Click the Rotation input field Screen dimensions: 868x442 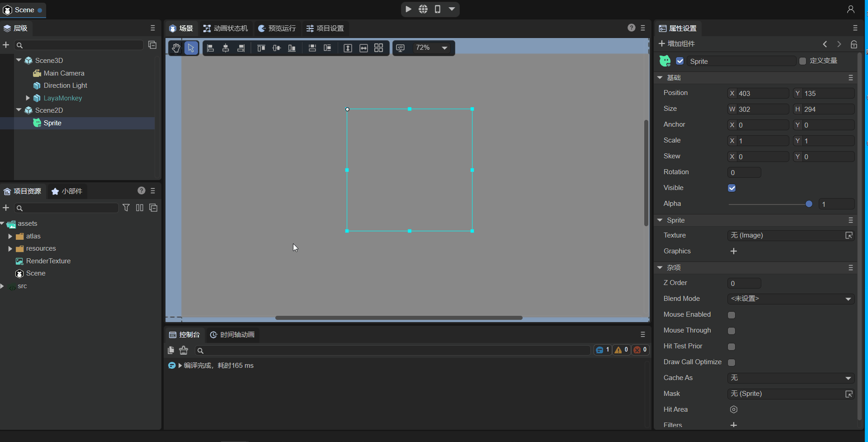[x=744, y=172]
